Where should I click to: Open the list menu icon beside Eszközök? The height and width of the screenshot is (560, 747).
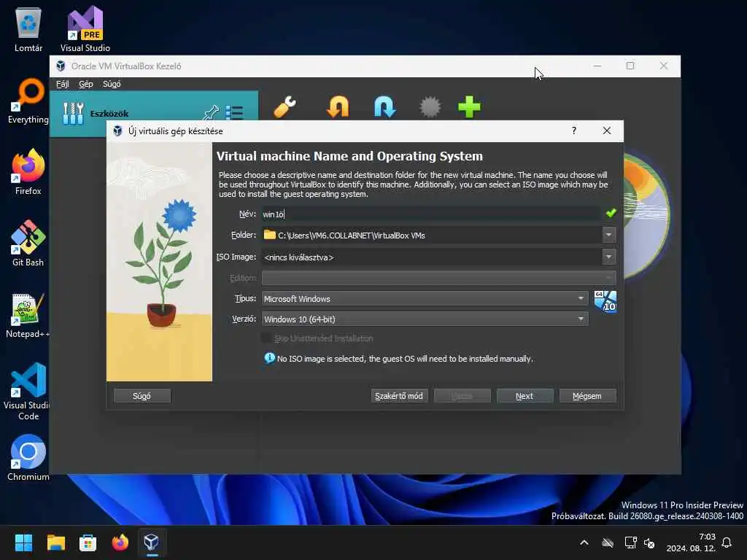(x=234, y=113)
